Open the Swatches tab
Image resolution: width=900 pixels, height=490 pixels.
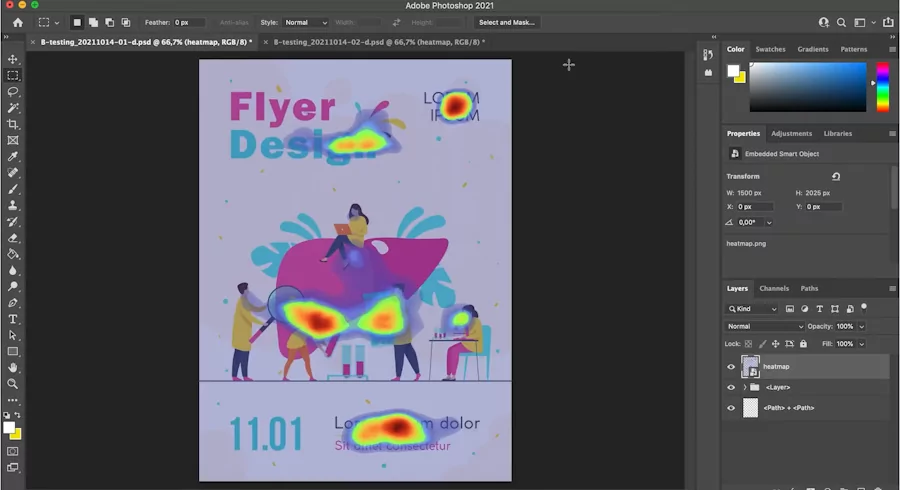(x=770, y=49)
